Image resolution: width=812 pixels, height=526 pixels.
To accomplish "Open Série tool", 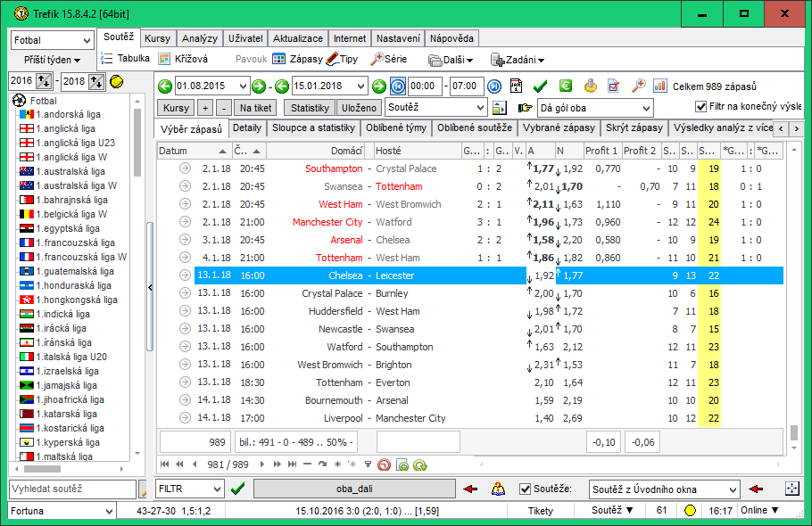I will click(x=388, y=59).
